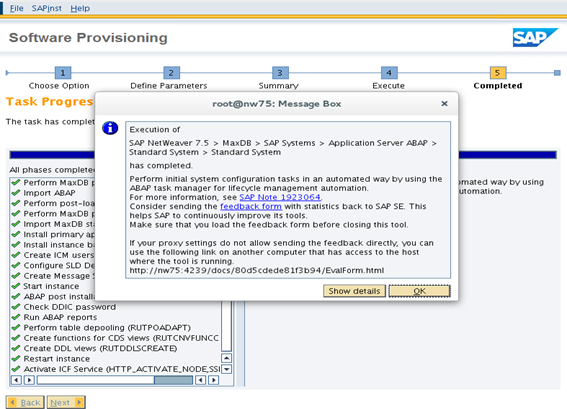
Task: Select Start instance phase row
Action: 51,286
